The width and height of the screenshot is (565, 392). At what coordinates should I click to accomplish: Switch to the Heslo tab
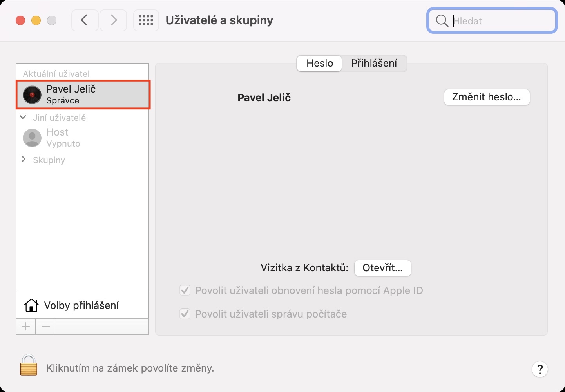320,63
